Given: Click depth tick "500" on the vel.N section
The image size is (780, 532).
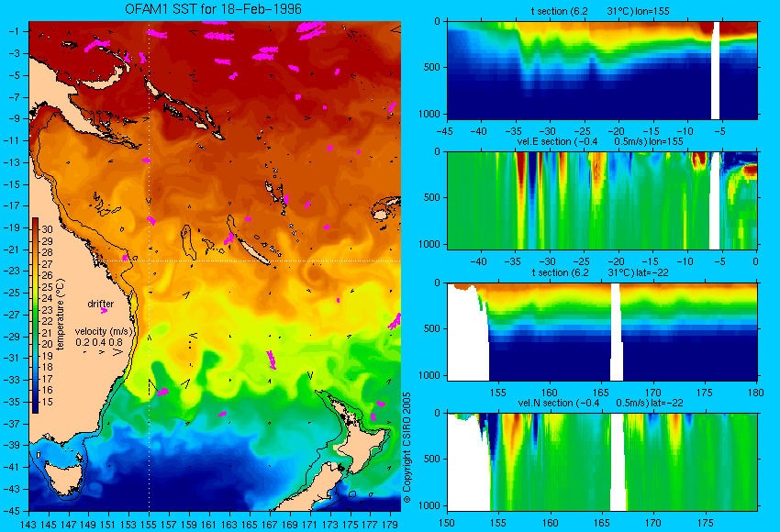Looking at the screenshot, I should click(432, 459).
